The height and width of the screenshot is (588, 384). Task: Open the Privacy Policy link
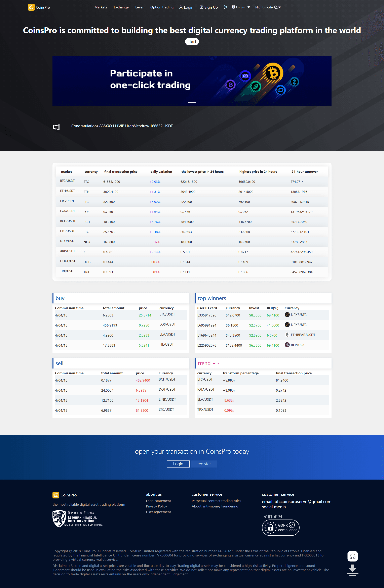tap(157, 506)
